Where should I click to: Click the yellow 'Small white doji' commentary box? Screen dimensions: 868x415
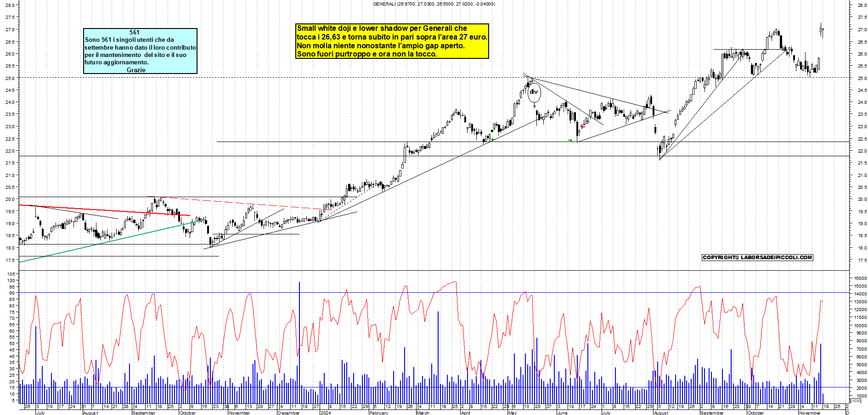point(392,41)
